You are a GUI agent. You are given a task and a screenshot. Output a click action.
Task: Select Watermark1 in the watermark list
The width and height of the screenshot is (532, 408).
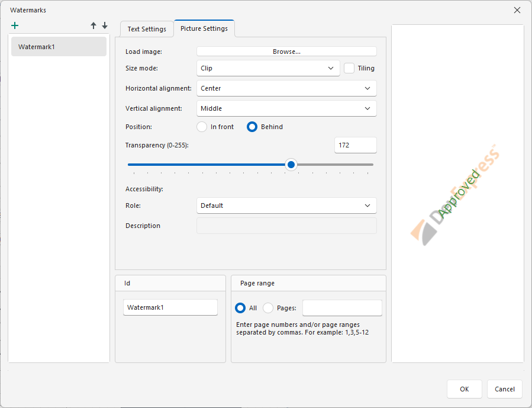pos(59,47)
